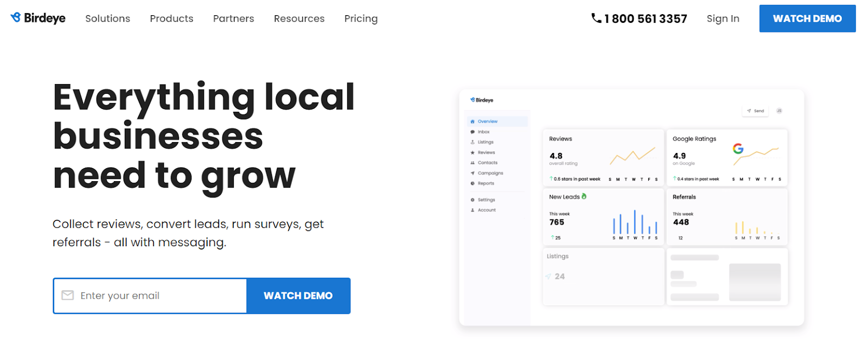Click the 'Everything local businesses need to grow' headline
Viewport: 868px width, 346px height.
click(203, 136)
